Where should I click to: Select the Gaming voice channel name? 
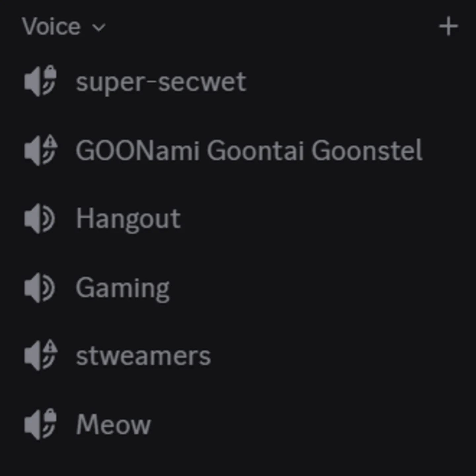[x=123, y=288]
